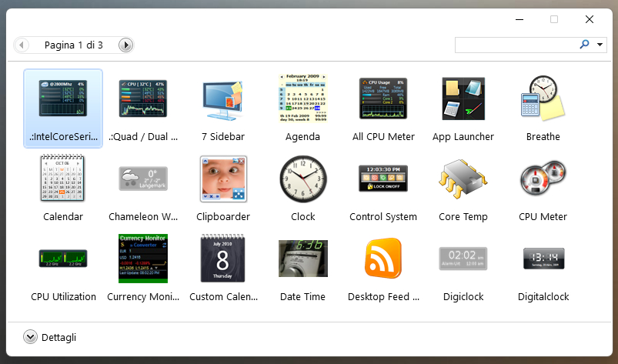This screenshot has height=364, width=618.
Task: Select the App Launcher gadget
Action: (x=463, y=99)
